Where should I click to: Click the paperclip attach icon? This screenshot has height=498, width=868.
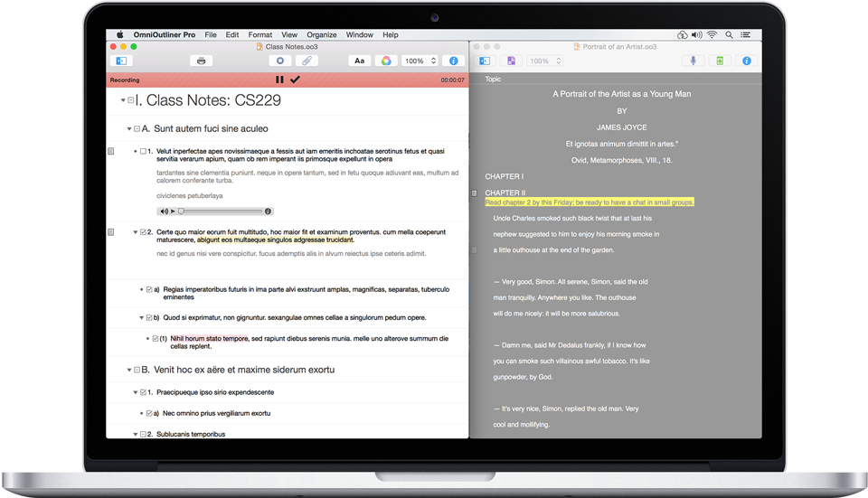[x=307, y=61]
